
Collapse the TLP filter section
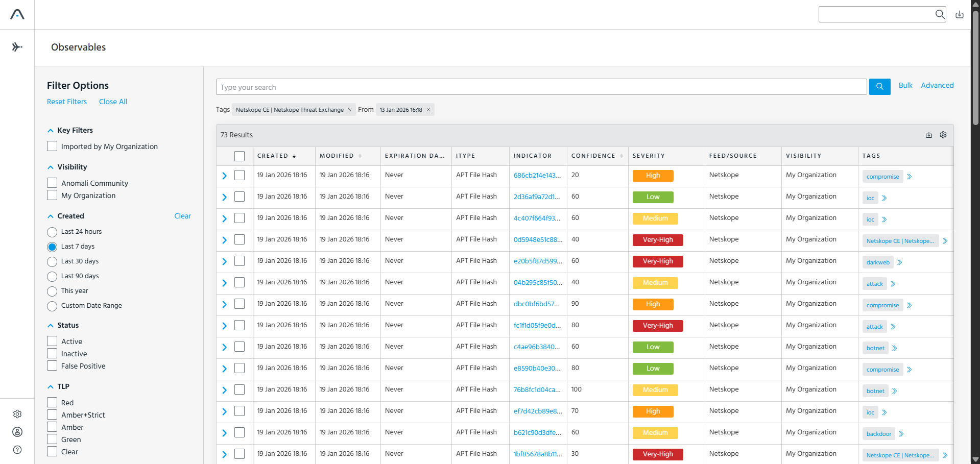point(51,387)
